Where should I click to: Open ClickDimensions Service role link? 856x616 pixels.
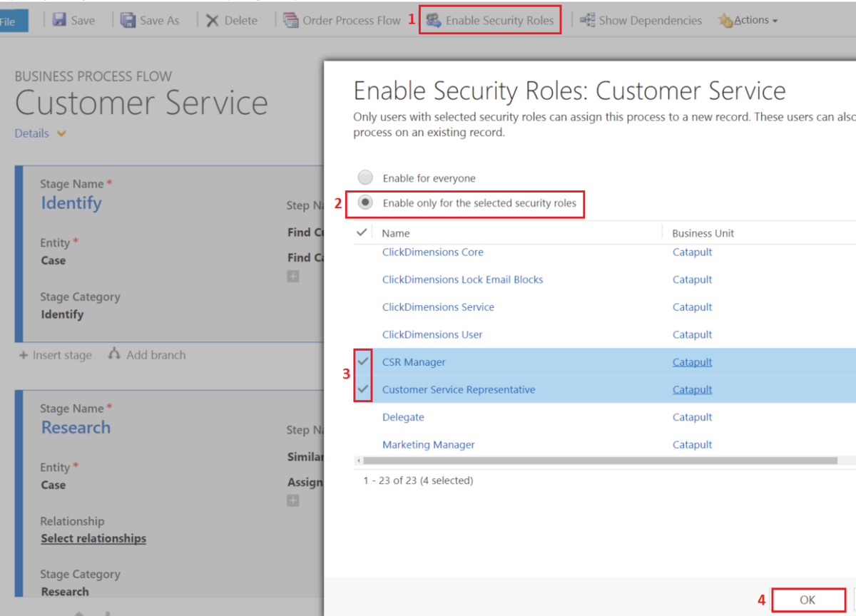(x=439, y=307)
